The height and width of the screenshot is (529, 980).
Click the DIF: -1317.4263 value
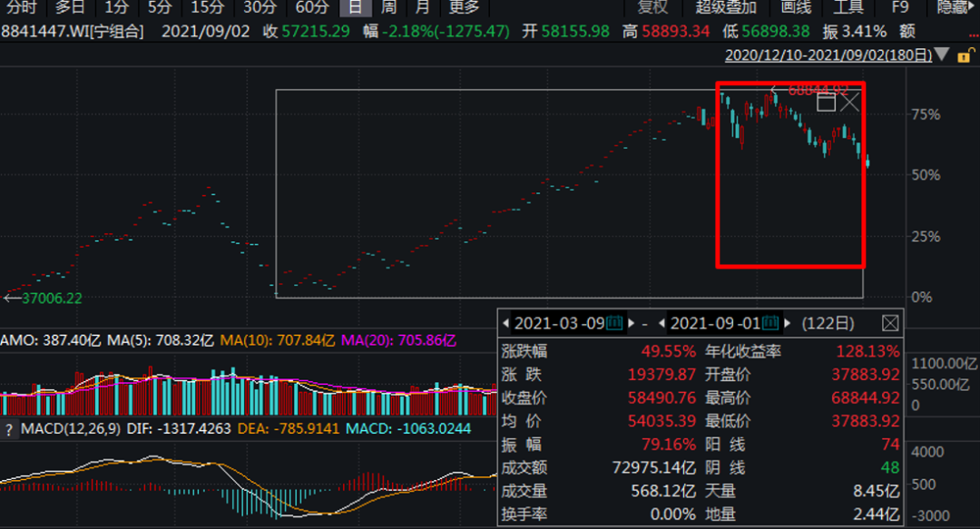[x=179, y=429]
